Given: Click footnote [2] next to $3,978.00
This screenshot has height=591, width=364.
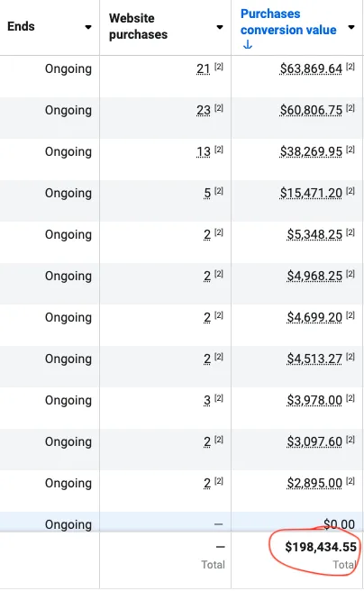Looking at the screenshot, I should [x=350, y=398].
